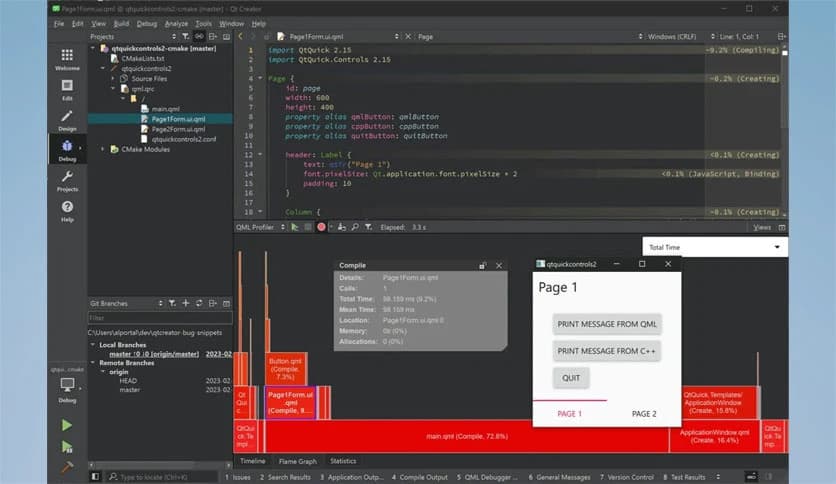
Task: Switch to Flame Graph tab
Action: point(298,461)
